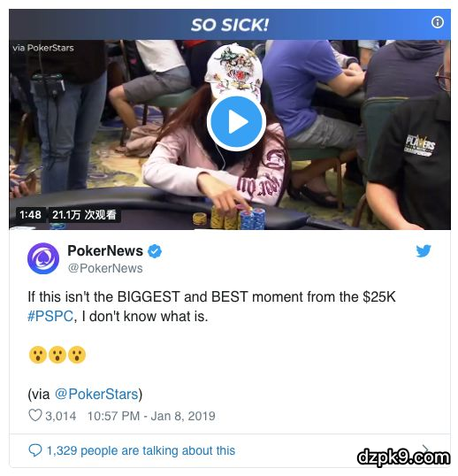
Task: Click the PokerNews profile avatar
Action: tap(43, 258)
